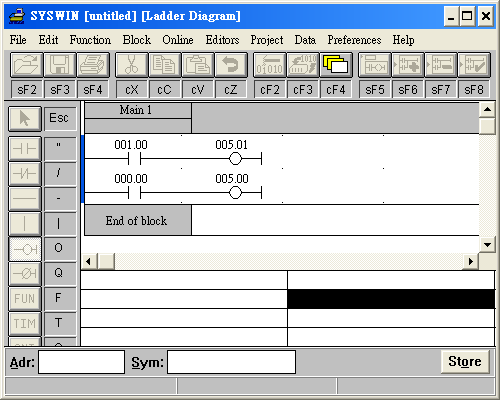Click the horizontal scrollbar right arrow
This screenshot has width=500, height=400.
click(x=471, y=261)
